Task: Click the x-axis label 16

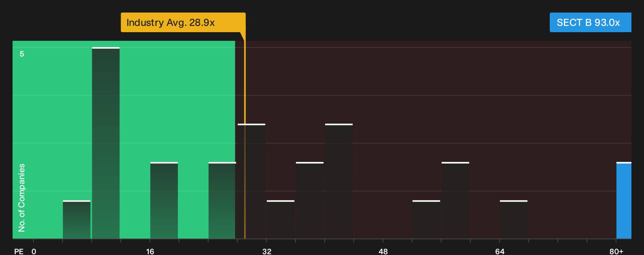Action: [150, 251]
